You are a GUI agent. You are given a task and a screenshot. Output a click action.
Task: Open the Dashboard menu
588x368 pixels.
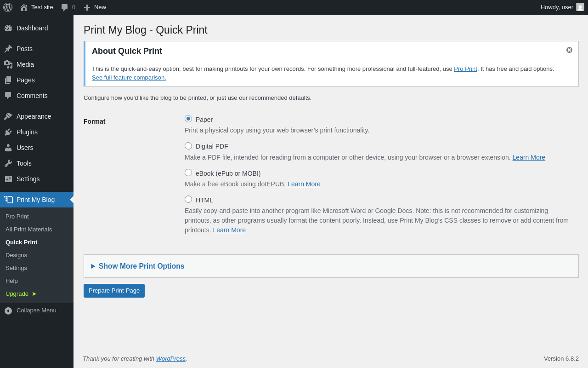pos(37,28)
